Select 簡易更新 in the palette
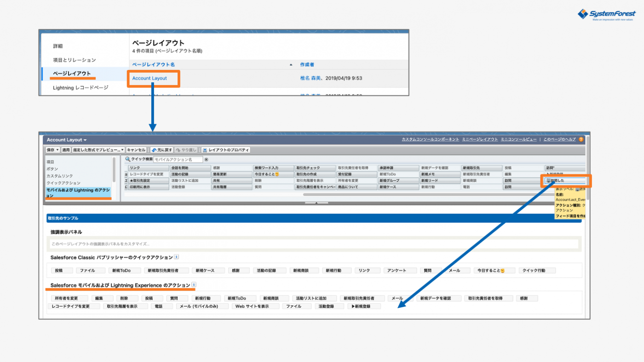 pos(232,174)
